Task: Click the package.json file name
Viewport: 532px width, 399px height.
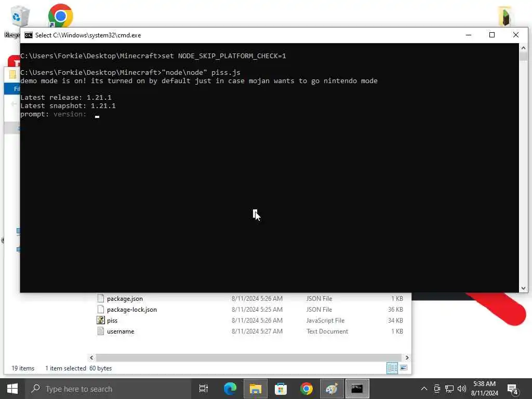Action: tap(125, 299)
